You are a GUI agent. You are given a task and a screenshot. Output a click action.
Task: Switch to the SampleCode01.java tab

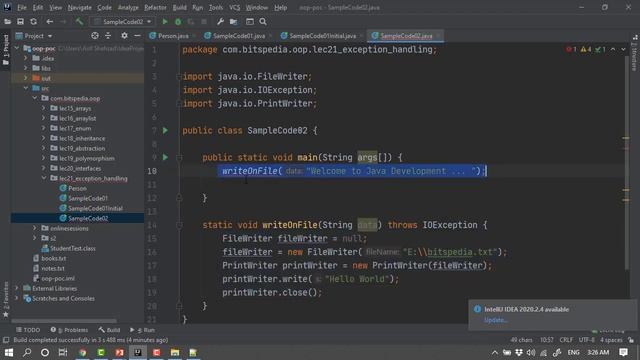[x=238, y=36]
